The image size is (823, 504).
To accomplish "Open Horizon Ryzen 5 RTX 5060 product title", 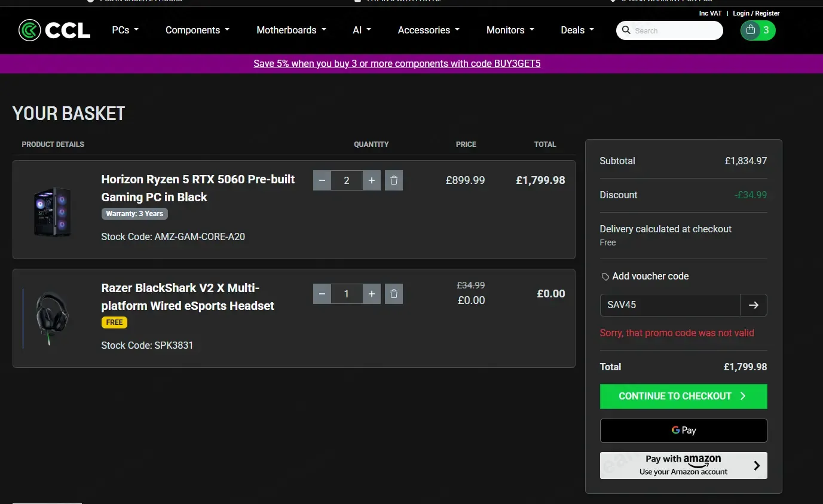I will 198,188.
